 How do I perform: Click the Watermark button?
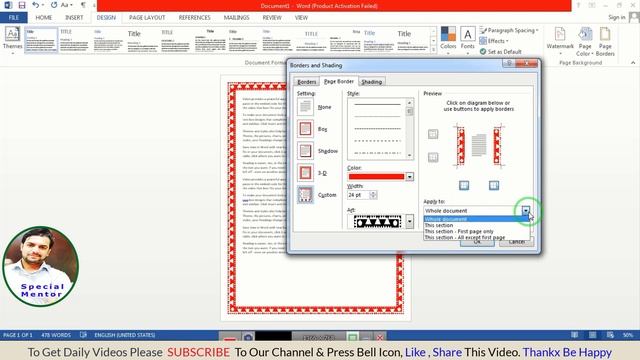560,41
